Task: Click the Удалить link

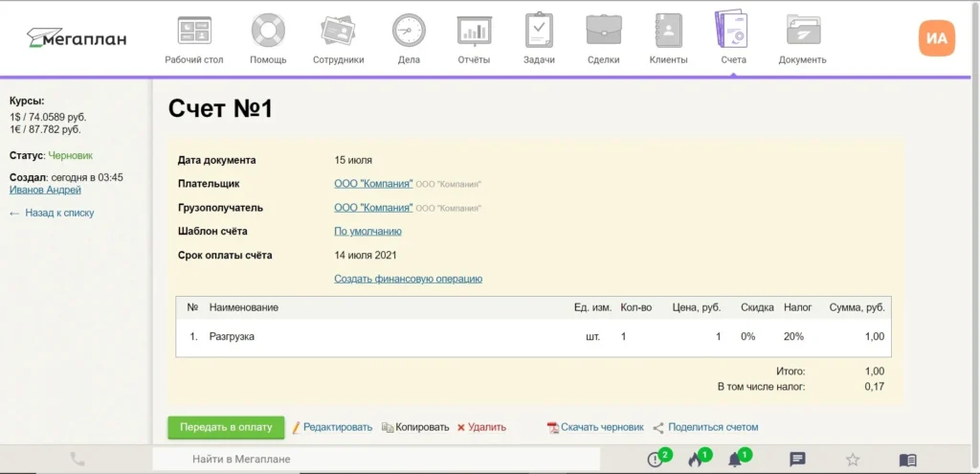Action: pyautogui.click(x=487, y=427)
